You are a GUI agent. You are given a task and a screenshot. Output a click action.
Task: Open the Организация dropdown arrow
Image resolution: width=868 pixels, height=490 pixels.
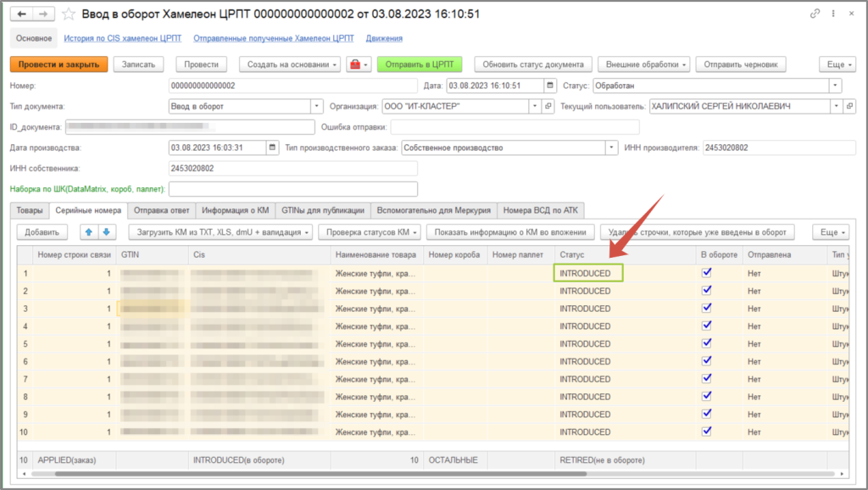point(535,106)
